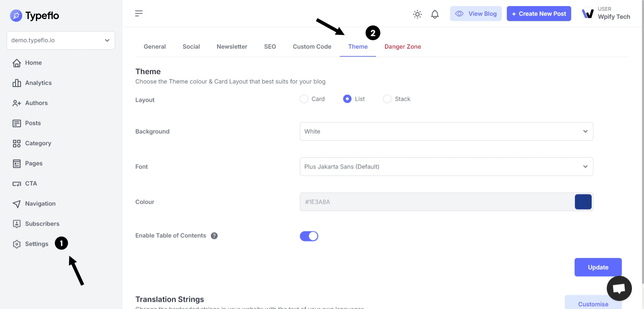Disable the Table of Contents toggle
The height and width of the screenshot is (309, 644).
coord(309,236)
